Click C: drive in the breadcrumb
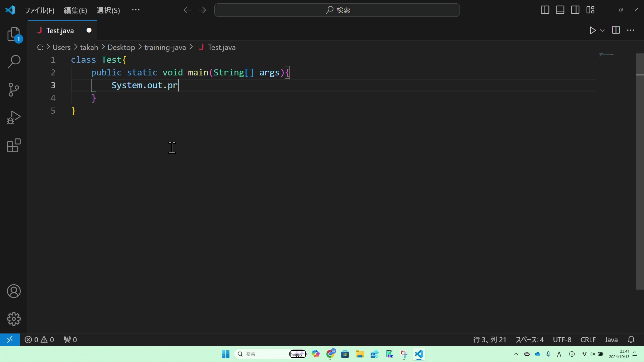Viewport: 644px width, 362px height. point(40,48)
